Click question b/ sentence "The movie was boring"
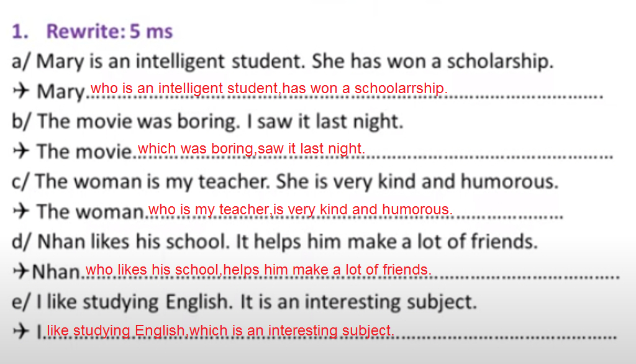This screenshot has width=636, height=364. coord(207,121)
